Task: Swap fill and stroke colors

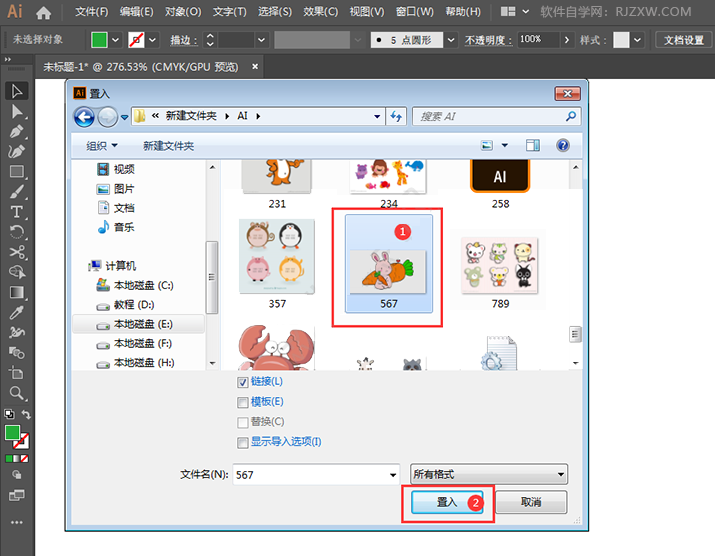Action: click(26, 414)
